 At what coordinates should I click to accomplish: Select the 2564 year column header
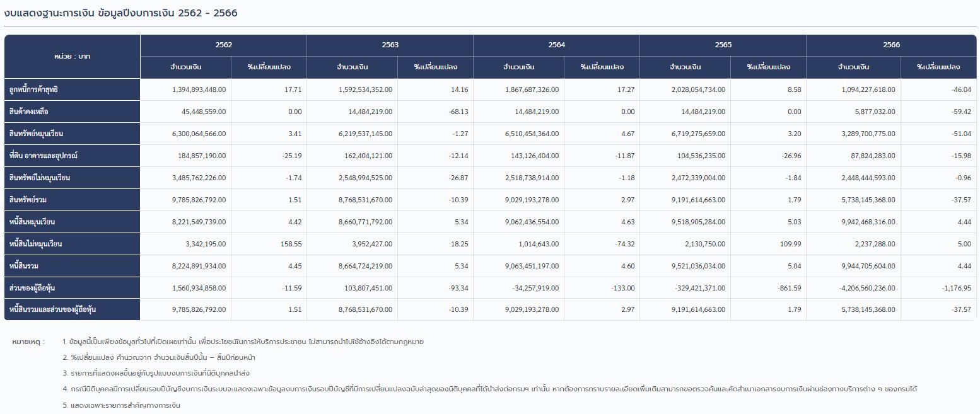coord(556,45)
